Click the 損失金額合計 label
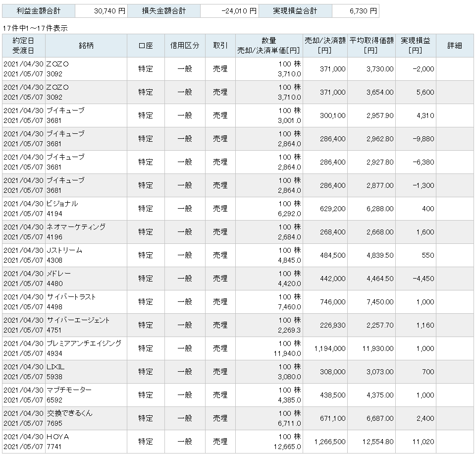 [164, 11]
